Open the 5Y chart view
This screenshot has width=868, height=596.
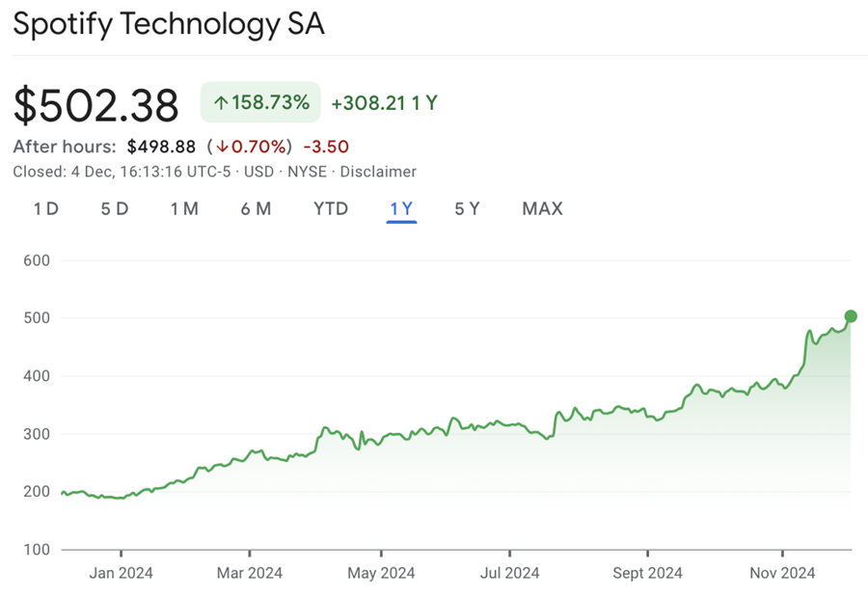467,208
